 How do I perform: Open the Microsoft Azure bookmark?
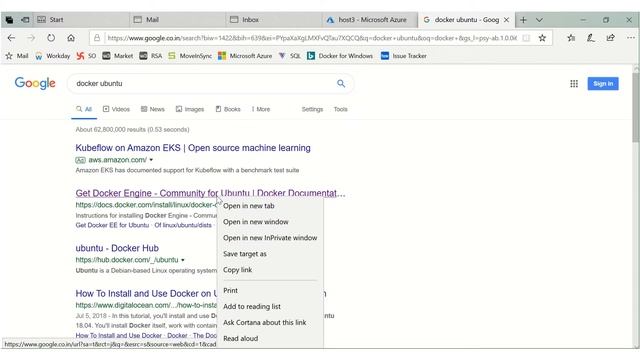[245, 56]
